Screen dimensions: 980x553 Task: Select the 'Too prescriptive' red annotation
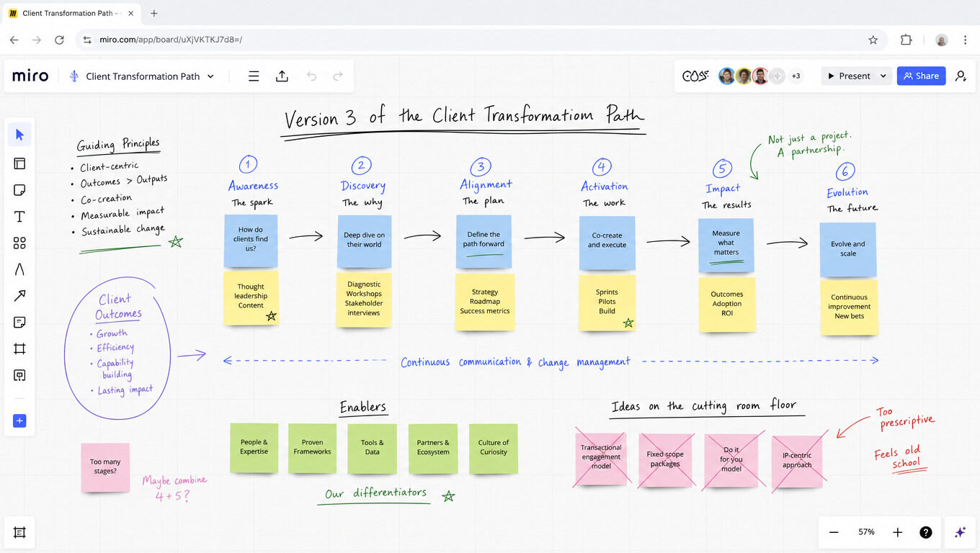click(x=905, y=417)
